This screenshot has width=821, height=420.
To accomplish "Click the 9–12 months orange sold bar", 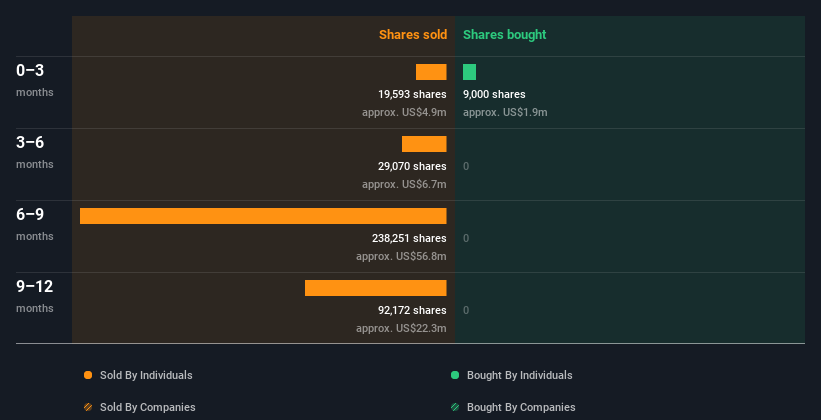I will [x=375, y=288].
